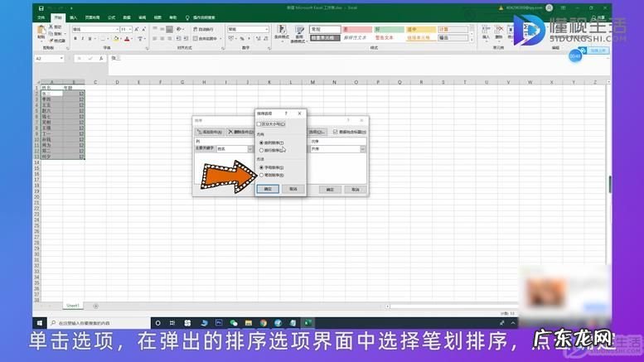Open the sort order 升序 dropdown
Image resolution: width=644 pixels, height=362 pixels.
pos(362,149)
